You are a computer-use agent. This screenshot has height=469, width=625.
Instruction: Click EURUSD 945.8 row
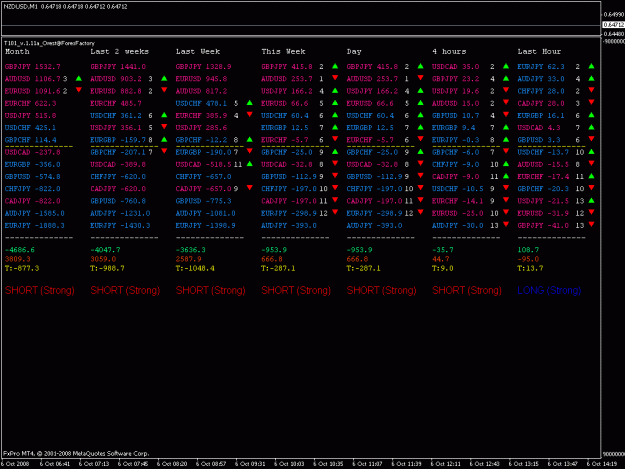[201, 79]
